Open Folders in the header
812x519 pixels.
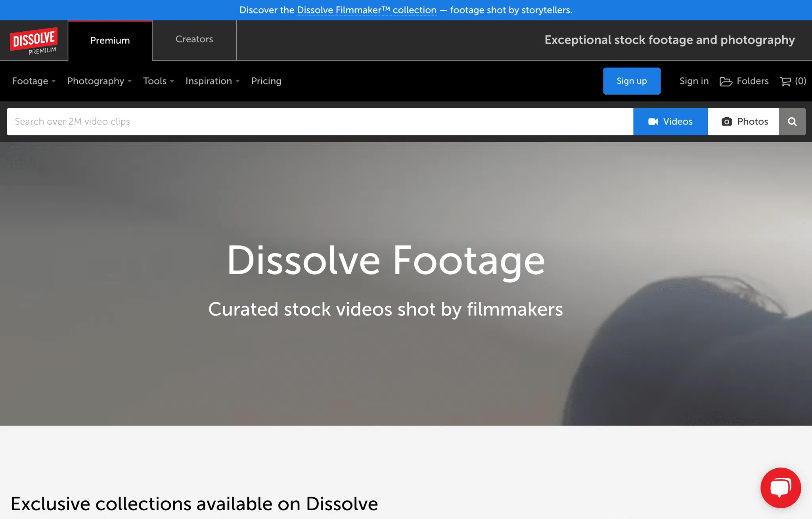coord(744,81)
